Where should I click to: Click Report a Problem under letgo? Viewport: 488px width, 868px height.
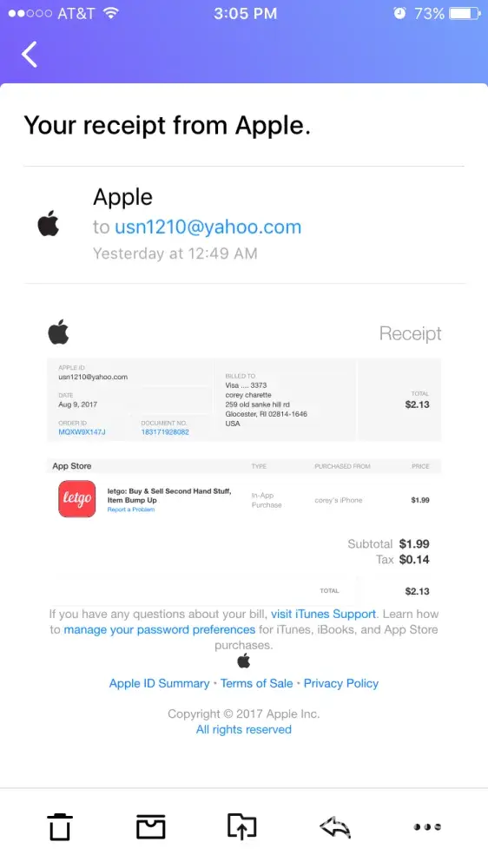(x=131, y=510)
